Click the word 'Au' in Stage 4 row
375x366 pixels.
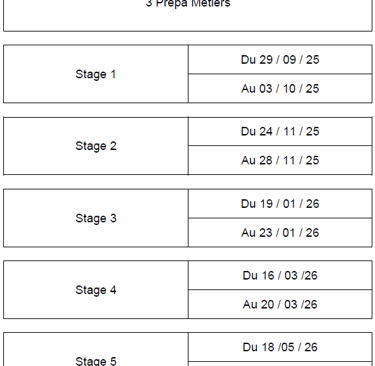click(250, 304)
